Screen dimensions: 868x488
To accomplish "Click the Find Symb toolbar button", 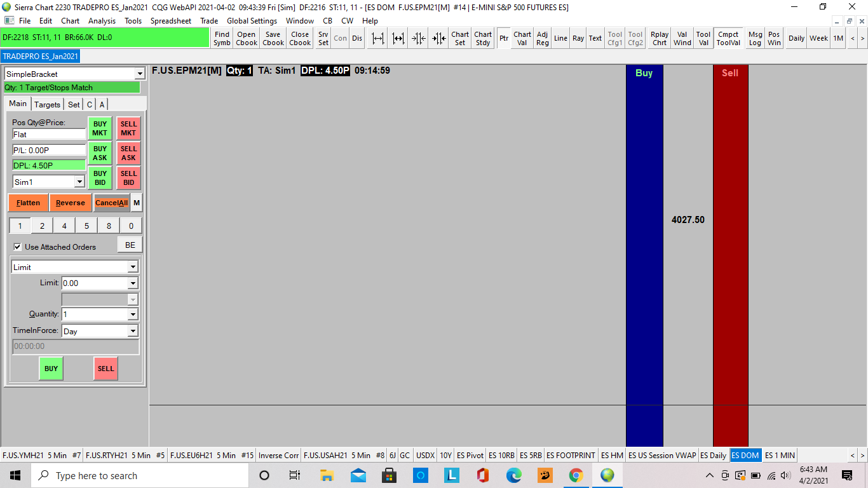I will click(x=222, y=38).
